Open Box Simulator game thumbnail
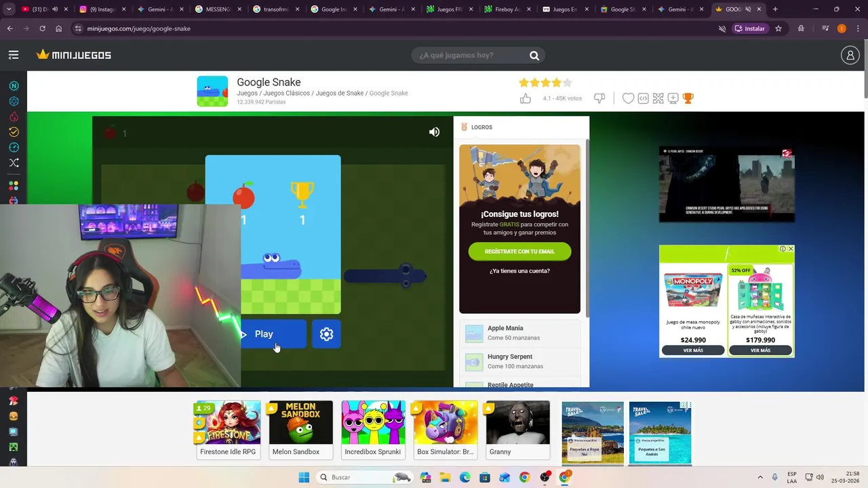The image size is (868, 488). [446, 430]
